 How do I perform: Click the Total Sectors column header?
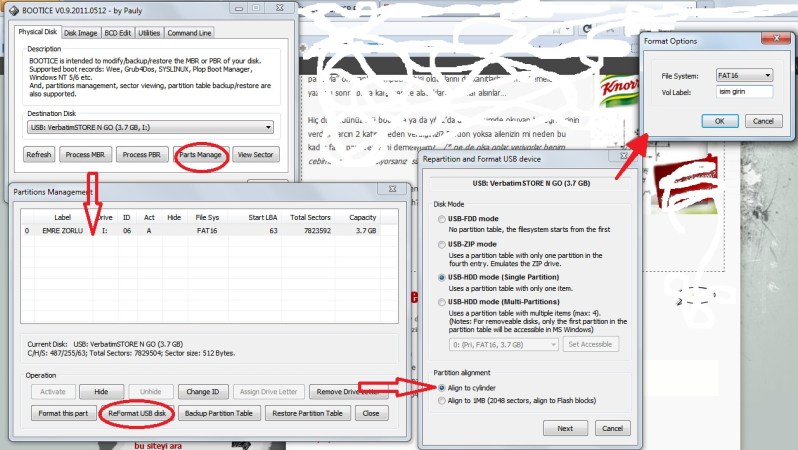click(310, 217)
